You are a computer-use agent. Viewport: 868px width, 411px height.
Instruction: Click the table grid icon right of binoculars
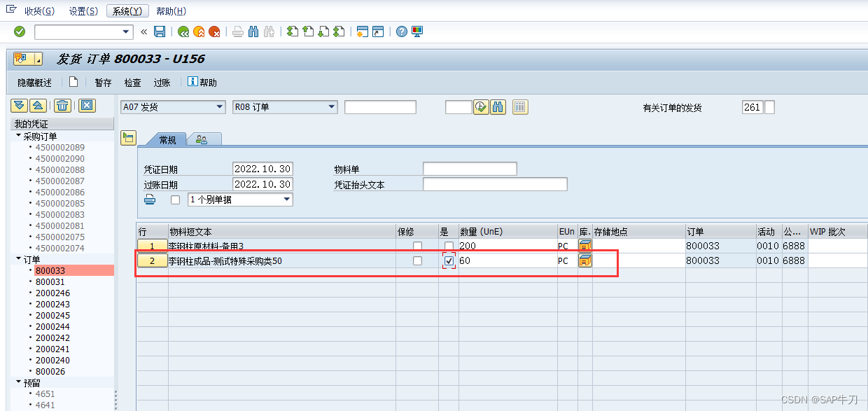520,107
